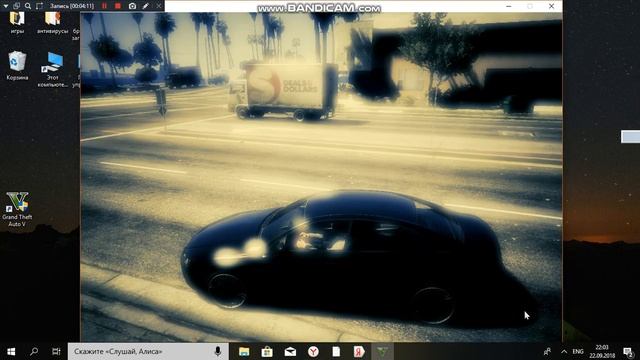Image resolution: width=640 pixels, height=360 pixels.
Task: Switch the ENG input language indicator
Action: tap(578, 351)
